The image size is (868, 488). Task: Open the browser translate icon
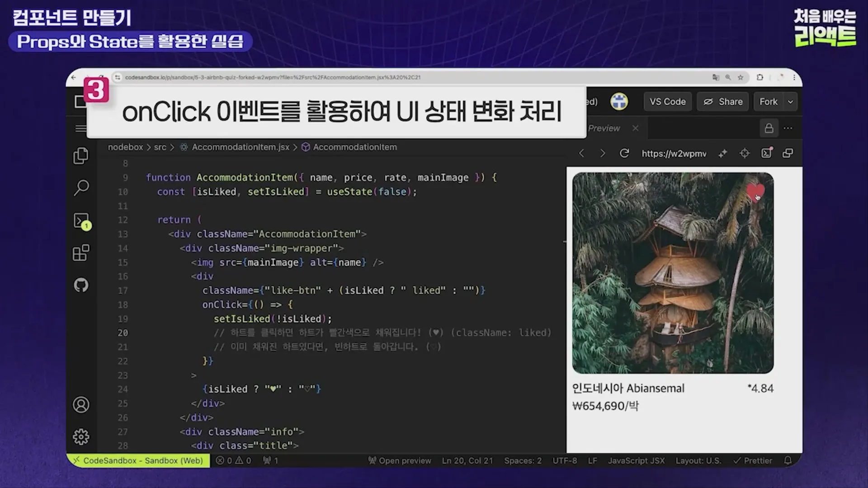(716, 77)
